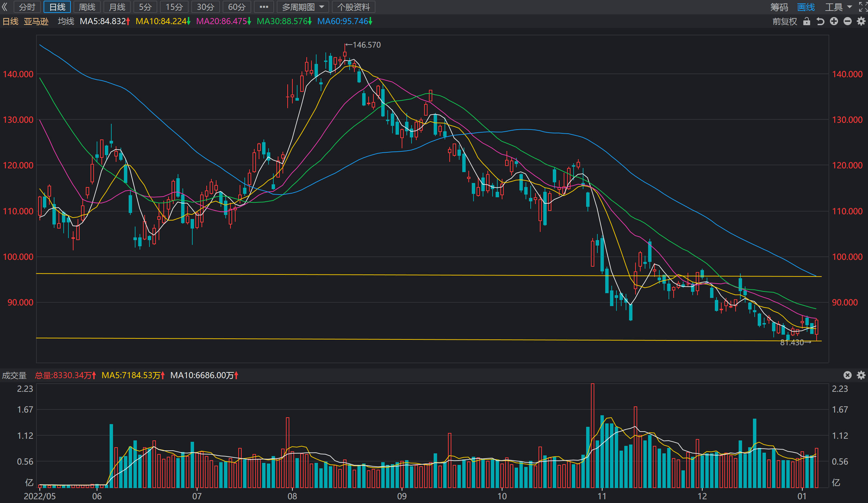The height and width of the screenshot is (503, 868).
Task: Click the collapse left double-chevron icon
Action: (x=4, y=7)
